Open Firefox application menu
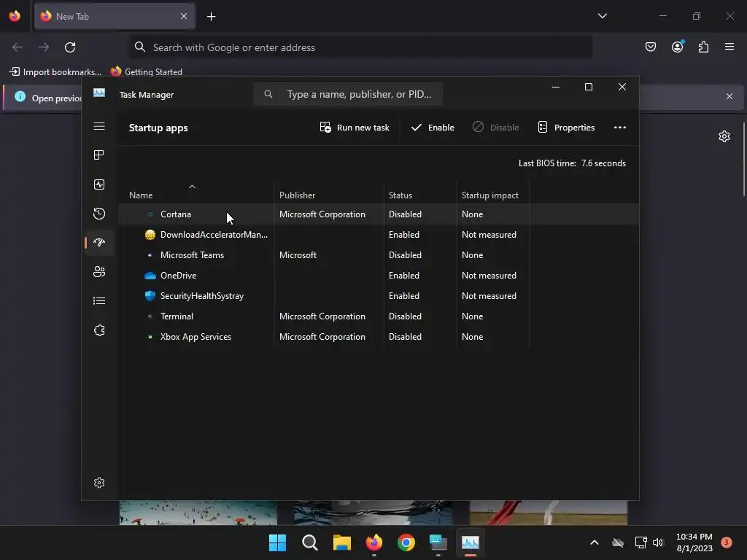Screen dimensions: 747x560 pyautogui.click(x=729, y=47)
